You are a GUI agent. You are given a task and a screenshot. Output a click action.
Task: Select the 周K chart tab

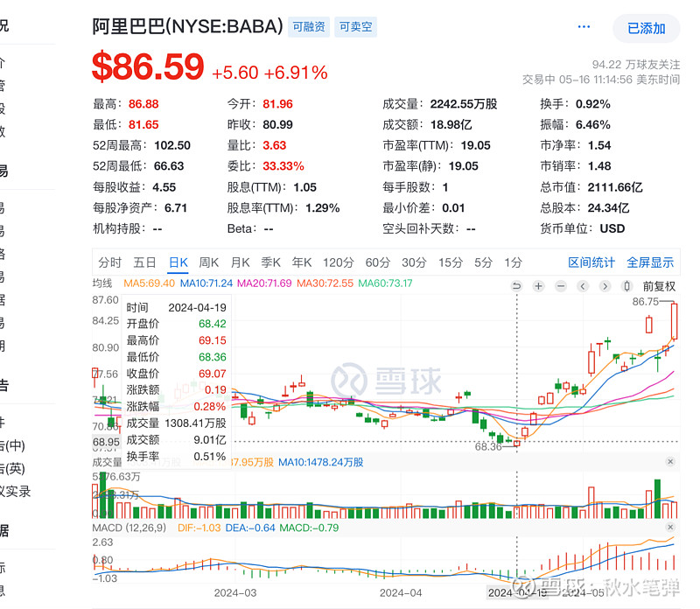pyautogui.click(x=208, y=262)
